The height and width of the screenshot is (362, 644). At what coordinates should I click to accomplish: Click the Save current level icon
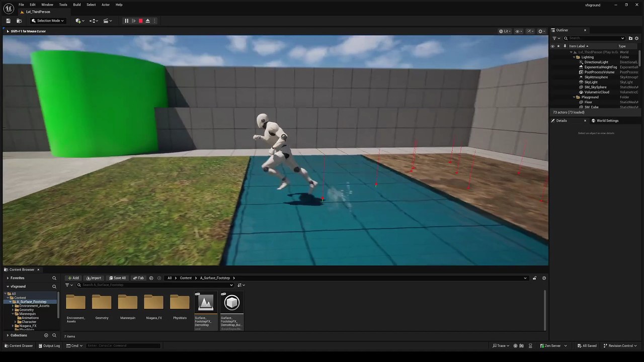8,21
